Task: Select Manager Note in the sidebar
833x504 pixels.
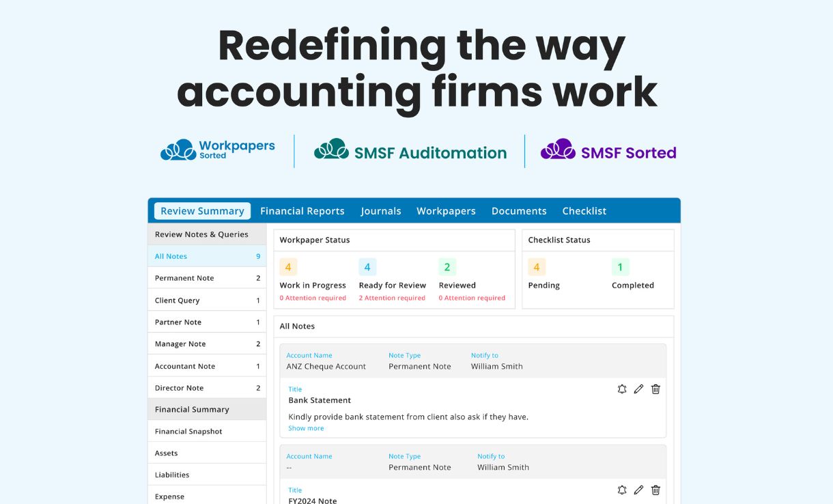Action: click(207, 344)
